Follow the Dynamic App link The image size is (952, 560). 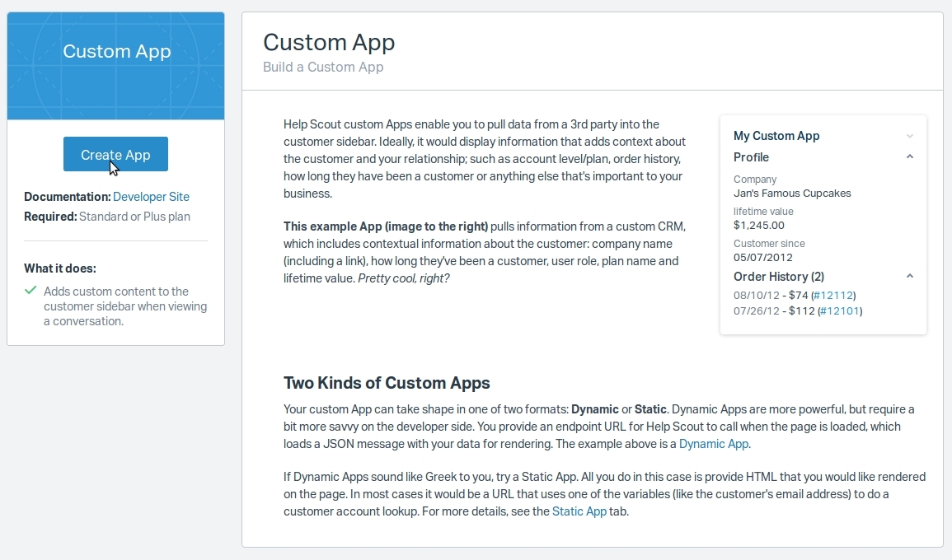pos(714,444)
